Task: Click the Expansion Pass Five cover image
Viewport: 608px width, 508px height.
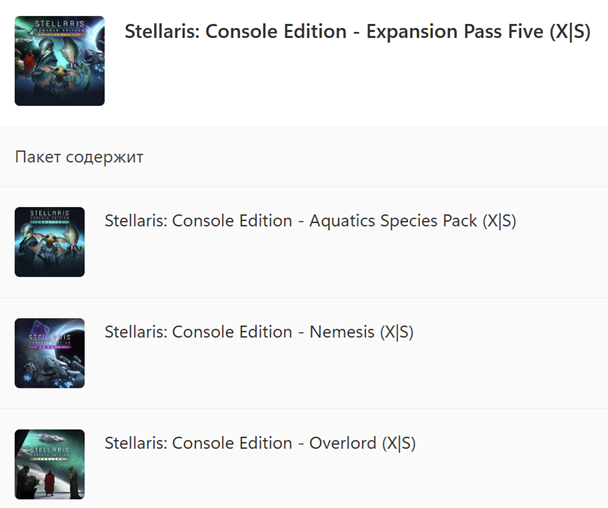Action: pyautogui.click(x=59, y=62)
